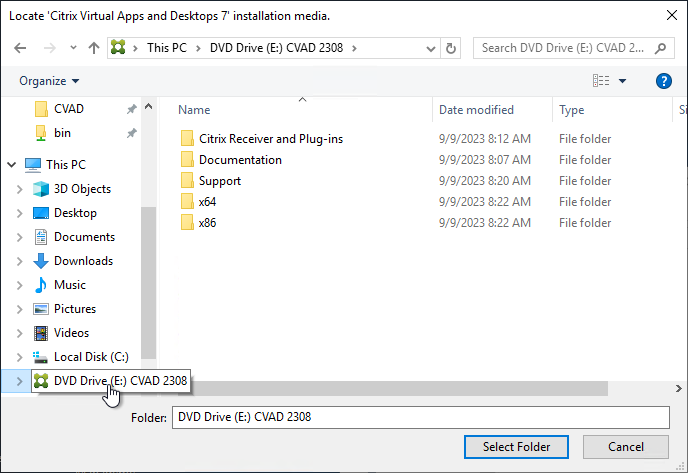Expand the Local Disk (C:) node
Screen dimensions: 688x473
[x=19, y=357]
